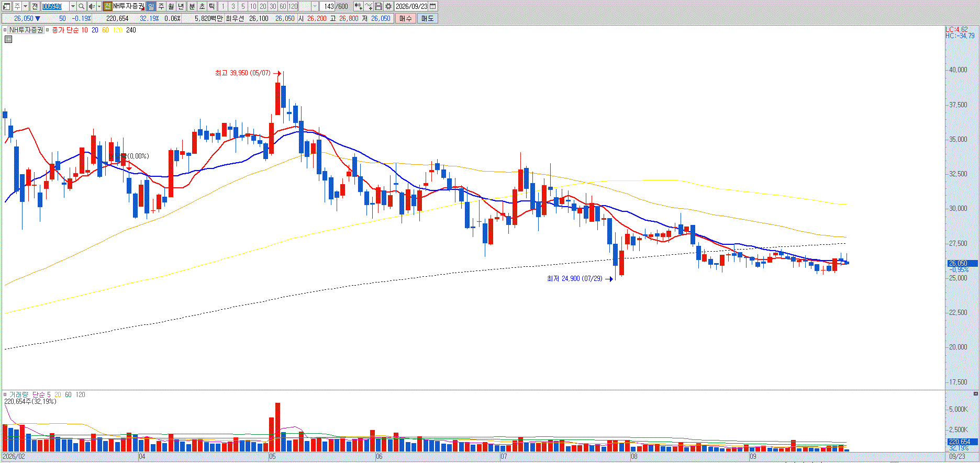Click the small box before 거래량 legend

(x=5, y=394)
